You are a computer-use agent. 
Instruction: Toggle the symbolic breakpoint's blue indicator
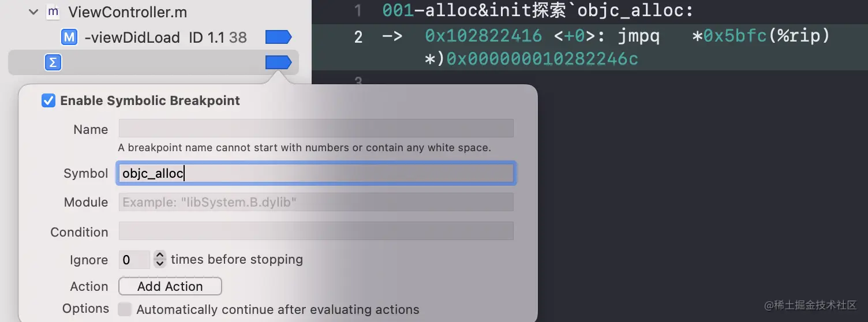pos(278,62)
